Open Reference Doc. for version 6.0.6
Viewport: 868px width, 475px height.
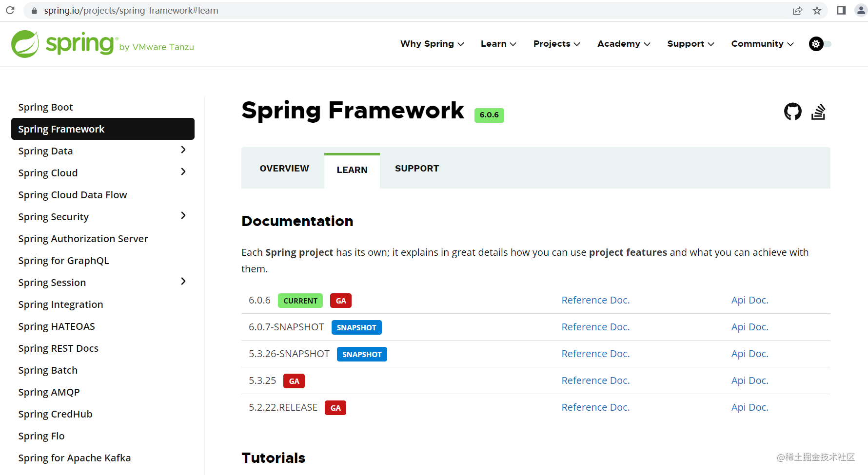[x=595, y=300]
